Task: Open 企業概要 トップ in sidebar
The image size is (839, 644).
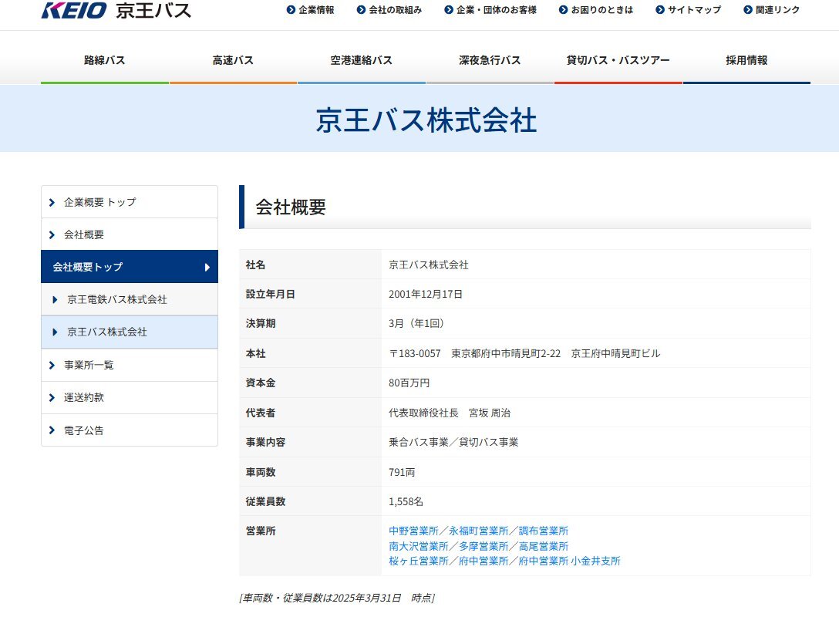Action: (130, 202)
